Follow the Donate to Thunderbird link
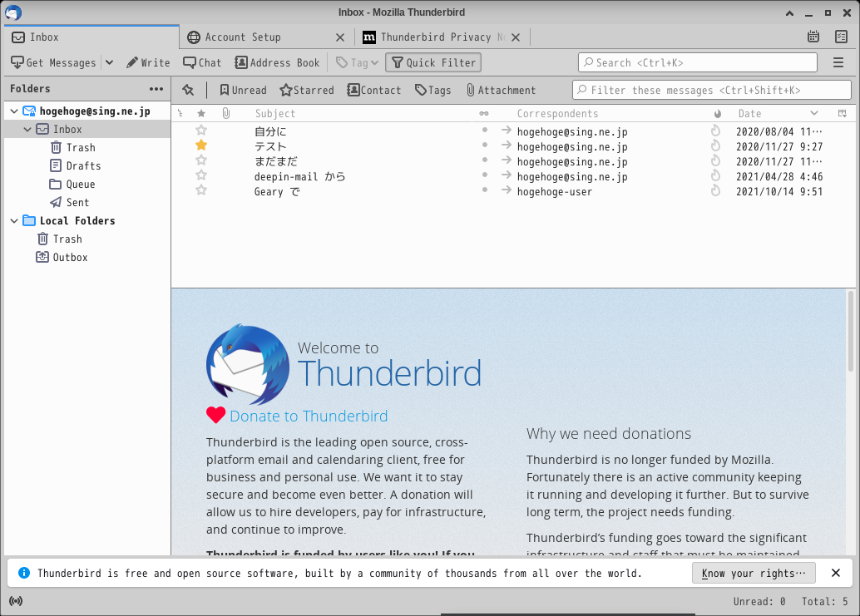 309,416
